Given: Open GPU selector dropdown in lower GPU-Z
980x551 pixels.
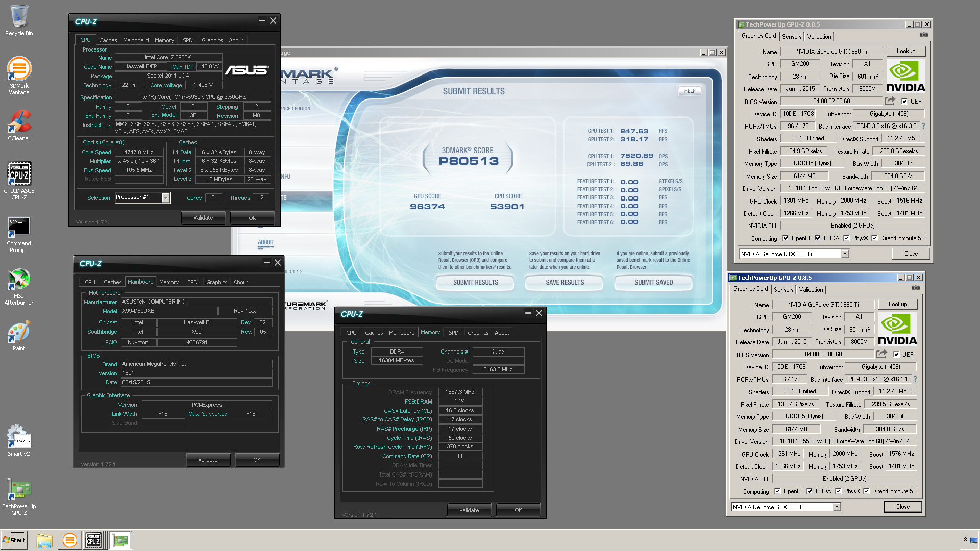Looking at the screenshot, I should [x=837, y=507].
